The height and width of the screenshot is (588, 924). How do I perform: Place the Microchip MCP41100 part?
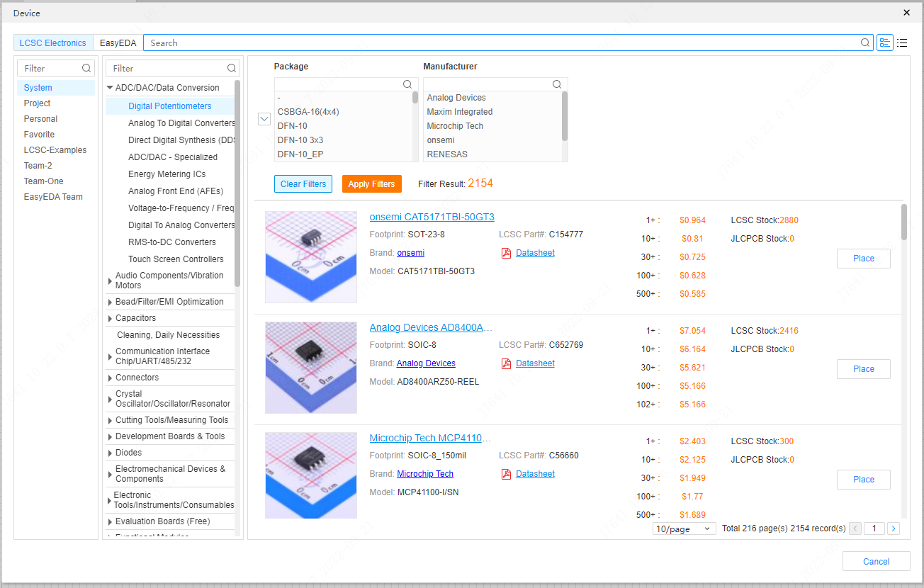point(863,480)
